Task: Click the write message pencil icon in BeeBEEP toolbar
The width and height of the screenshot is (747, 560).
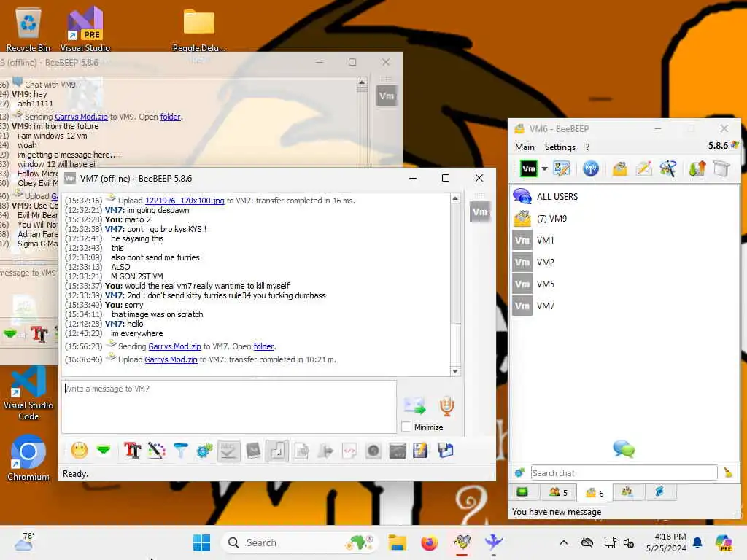Action: click(x=643, y=168)
